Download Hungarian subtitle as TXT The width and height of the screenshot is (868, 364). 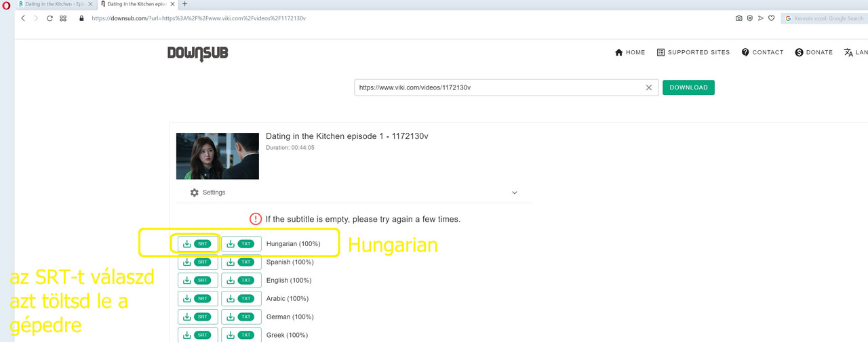click(241, 244)
